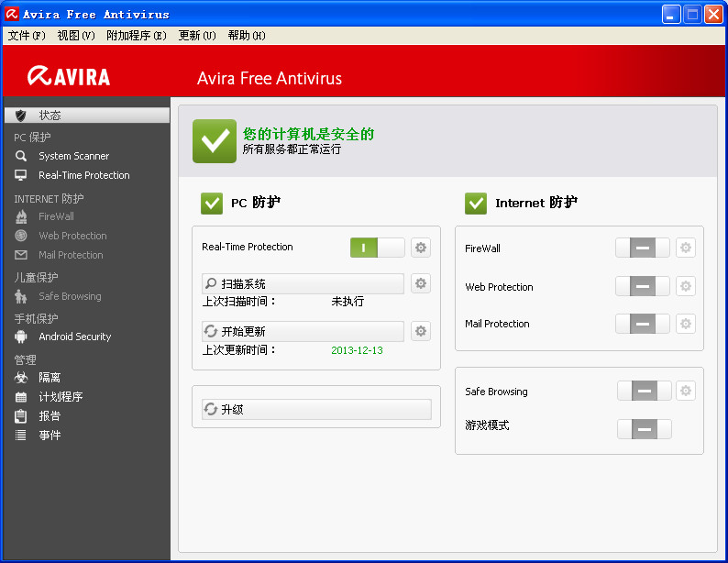Select Real-Time Protection label in sidebar
Screen dimensions: 728x563
tap(84, 175)
